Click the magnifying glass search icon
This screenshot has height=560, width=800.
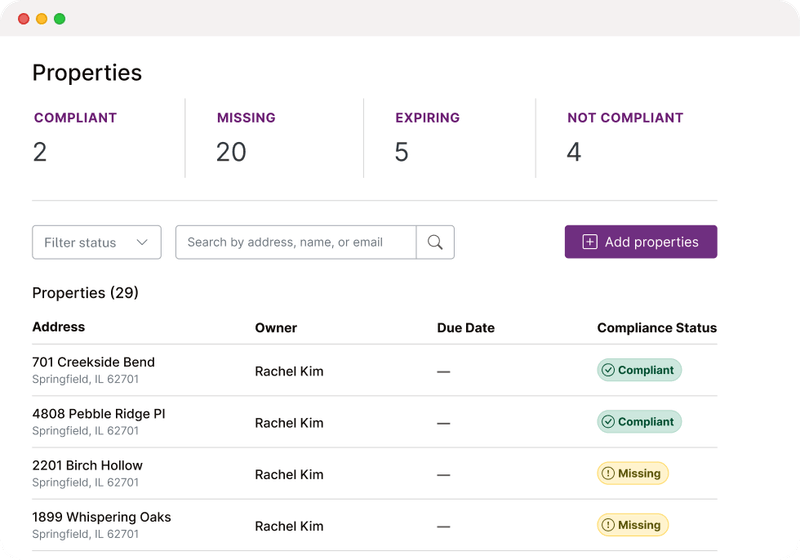(435, 242)
